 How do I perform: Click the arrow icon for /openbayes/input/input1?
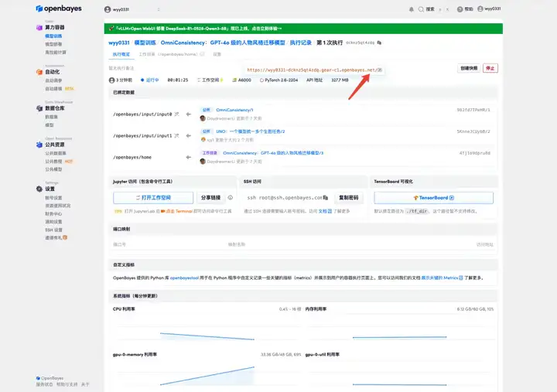[x=188, y=135]
